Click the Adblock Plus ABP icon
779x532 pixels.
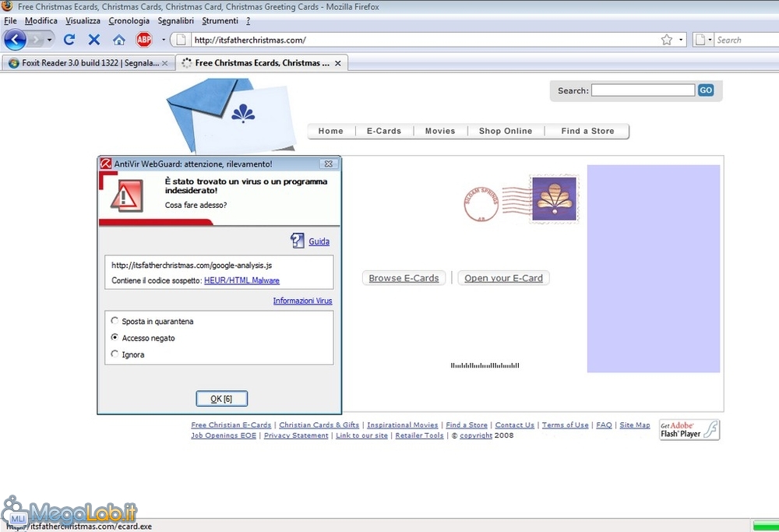[x=144, y=39]
